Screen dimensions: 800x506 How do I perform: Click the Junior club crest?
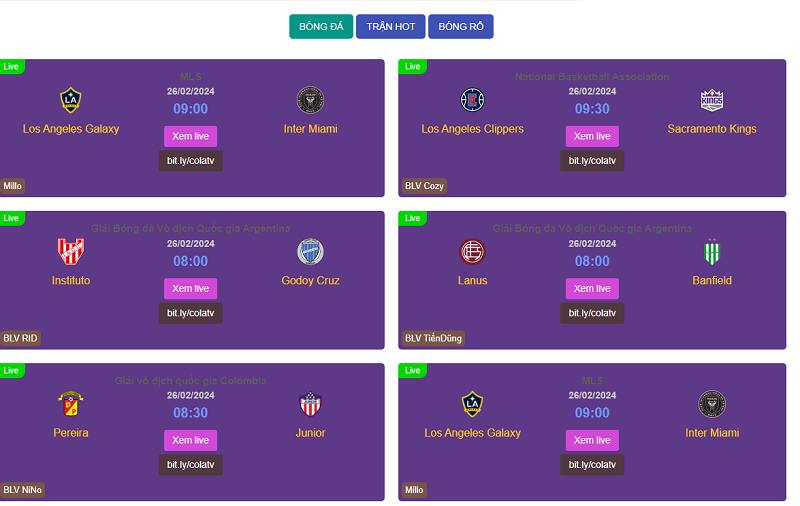click(x=310, y=403)
